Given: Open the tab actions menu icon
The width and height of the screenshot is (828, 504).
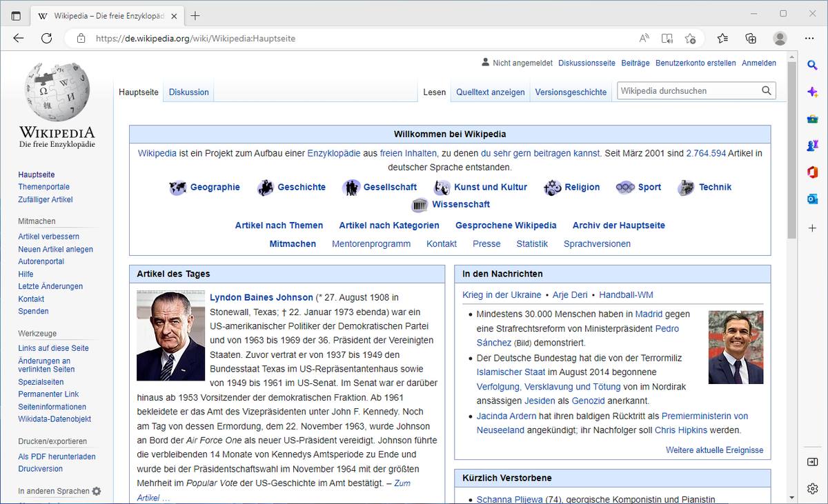Looking at the screenshot, I should point(16,15).
